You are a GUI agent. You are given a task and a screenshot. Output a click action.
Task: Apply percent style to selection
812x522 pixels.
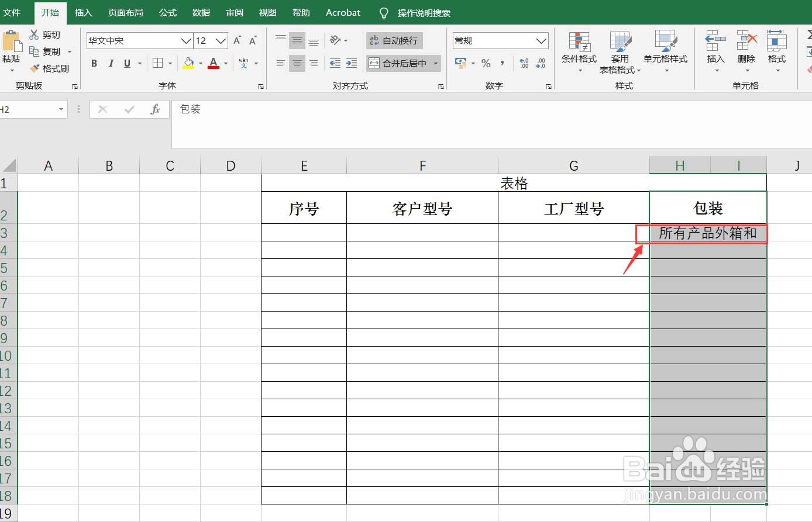coord(486,63)
